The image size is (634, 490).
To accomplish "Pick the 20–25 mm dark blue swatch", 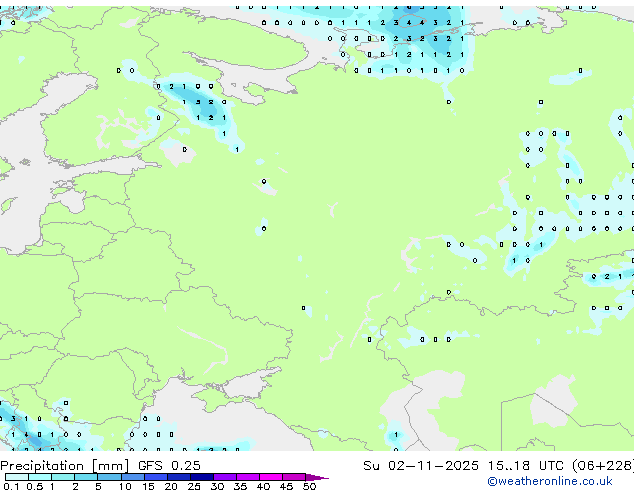I will 178,477.
